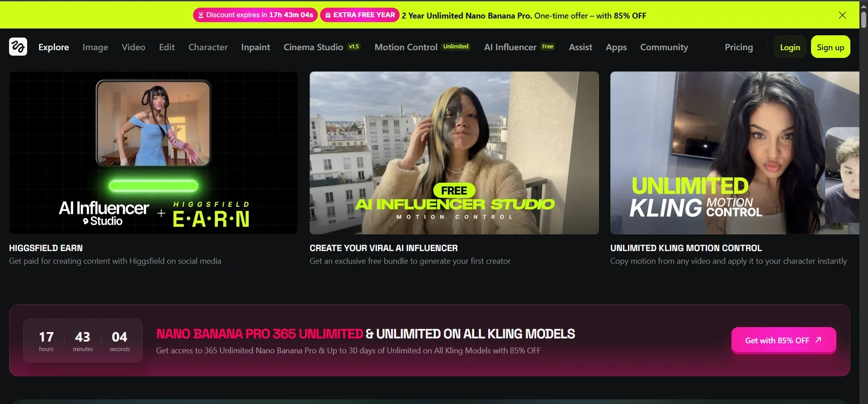Open the Apps section
This screenshot has width=868, height=404.
(616, 47)
